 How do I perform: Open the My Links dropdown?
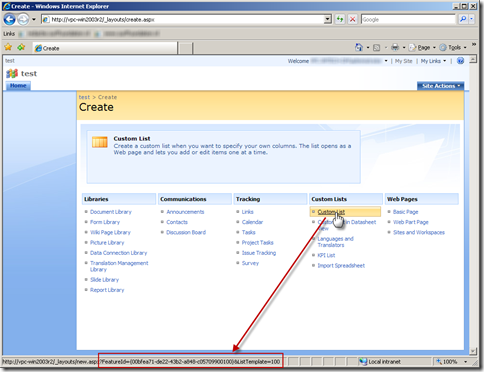pos(433,61)
